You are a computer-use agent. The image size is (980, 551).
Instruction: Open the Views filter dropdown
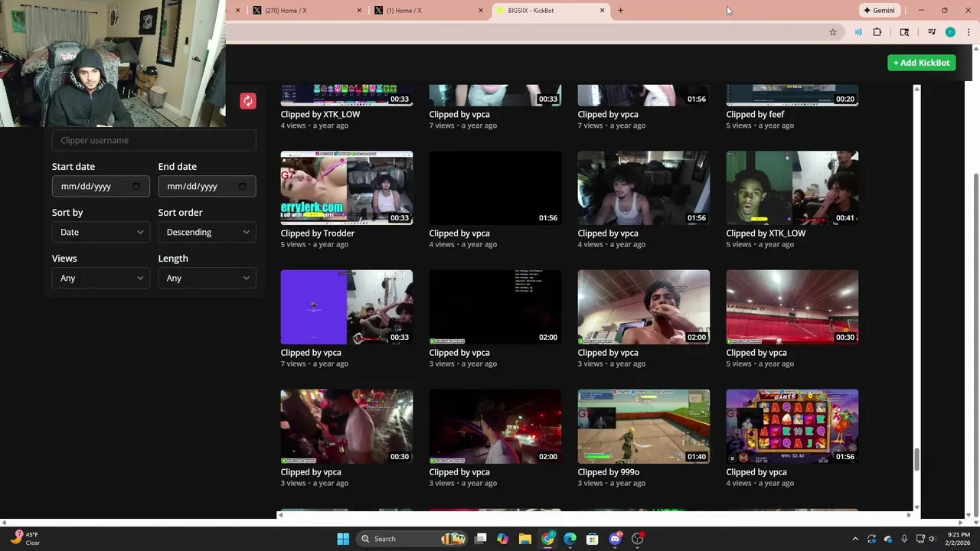(x=100, y=278)
